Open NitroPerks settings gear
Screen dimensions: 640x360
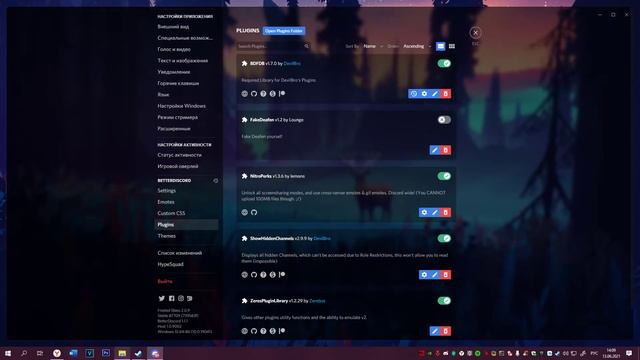424,212
